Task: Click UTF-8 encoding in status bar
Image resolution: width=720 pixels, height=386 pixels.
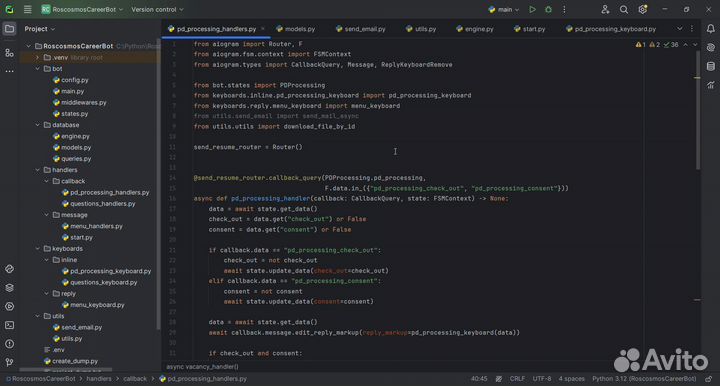Action: point(542,379)
